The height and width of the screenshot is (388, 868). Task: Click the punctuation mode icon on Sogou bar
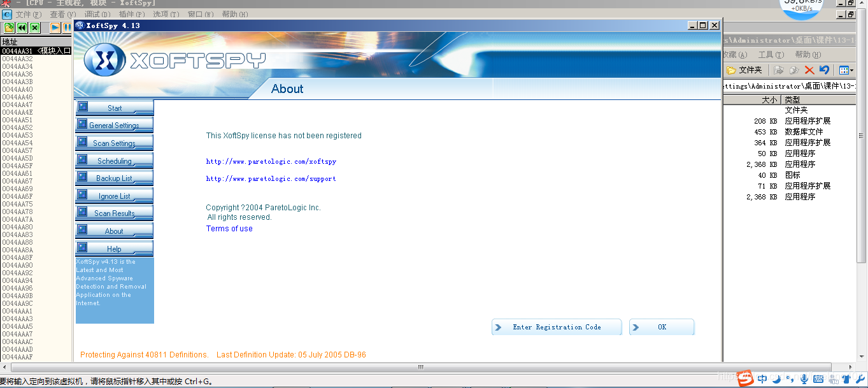click(x=790, y=380)
